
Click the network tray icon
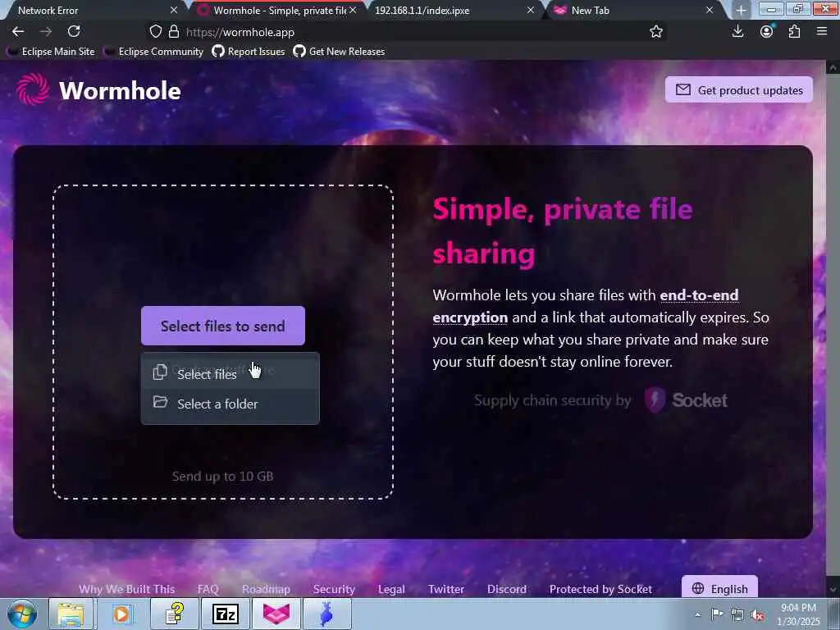coord(737,614)
